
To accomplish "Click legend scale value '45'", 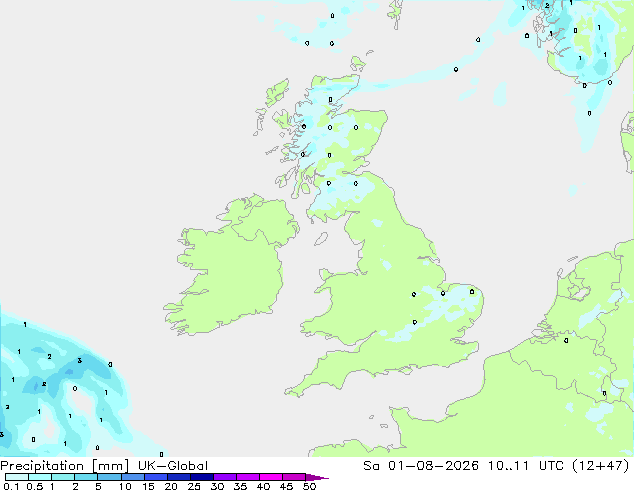I will tap(286, 486).
